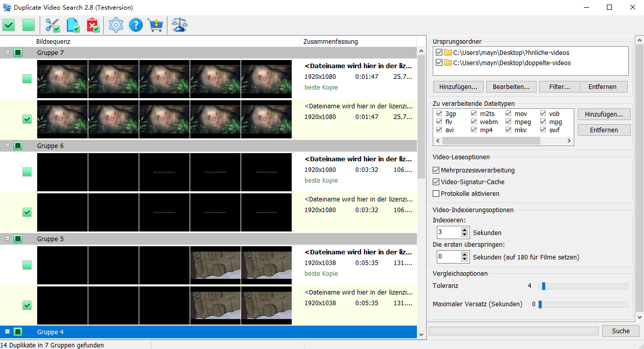Screen dimensions: 644x349
Task: Click the Zusammenfassung column header
Action: [358, 41]
